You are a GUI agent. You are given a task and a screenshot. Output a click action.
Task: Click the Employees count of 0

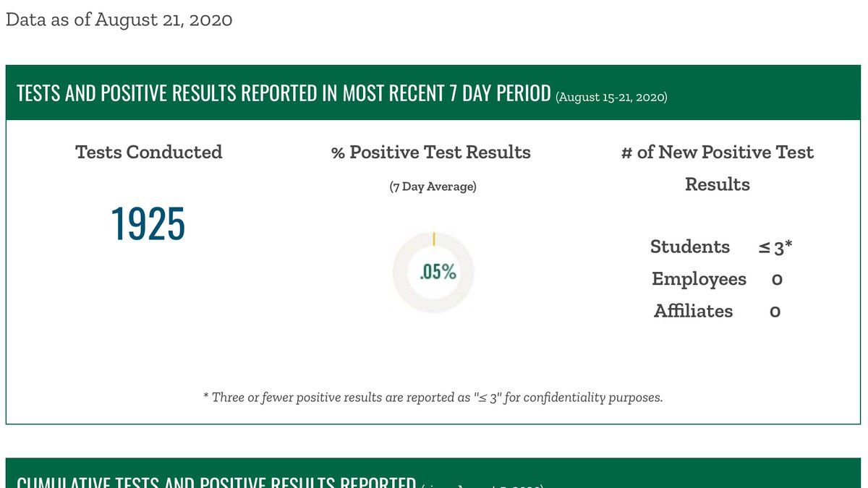point(776,280)
